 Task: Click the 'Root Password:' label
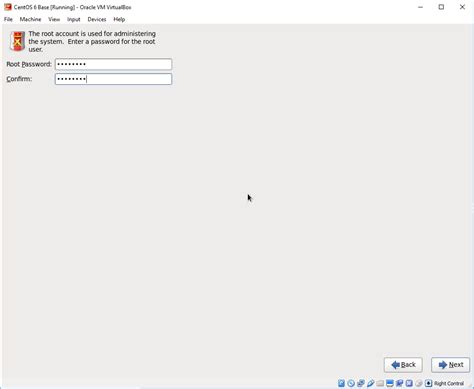29,64
